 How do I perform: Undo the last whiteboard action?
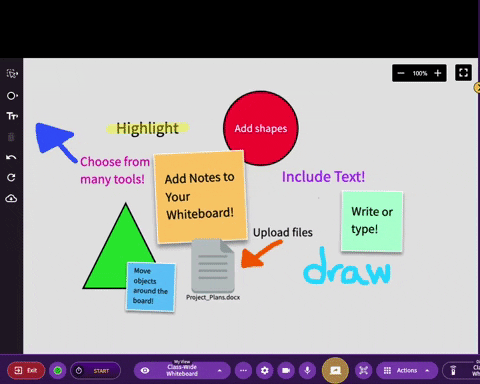11,157
